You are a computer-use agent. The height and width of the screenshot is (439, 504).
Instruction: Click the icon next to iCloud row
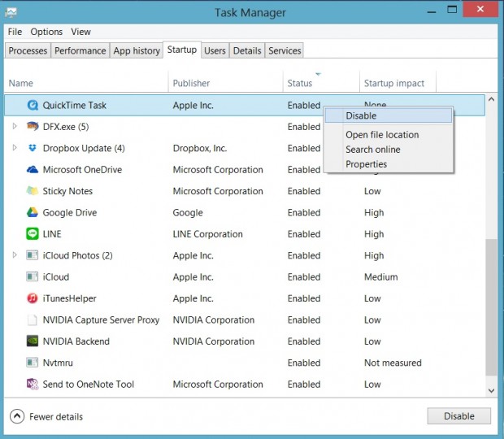pyautogui.click(x=33, y=276)
